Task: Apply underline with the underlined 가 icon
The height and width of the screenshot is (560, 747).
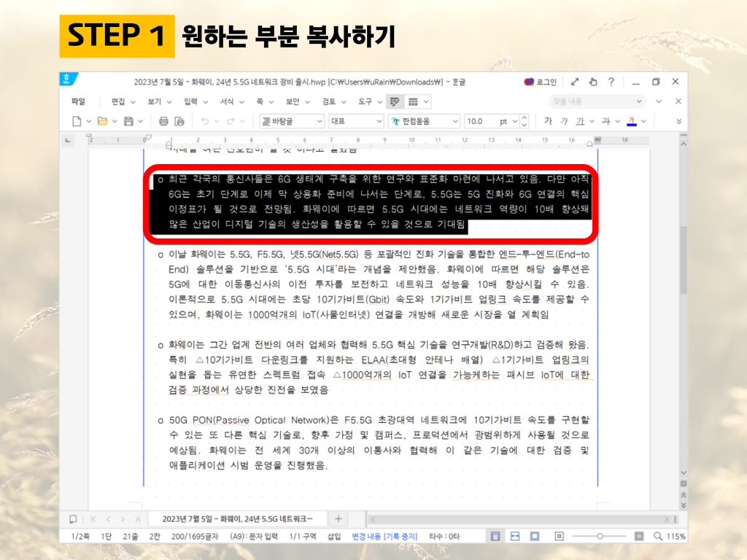Action: tap(580, 121)
